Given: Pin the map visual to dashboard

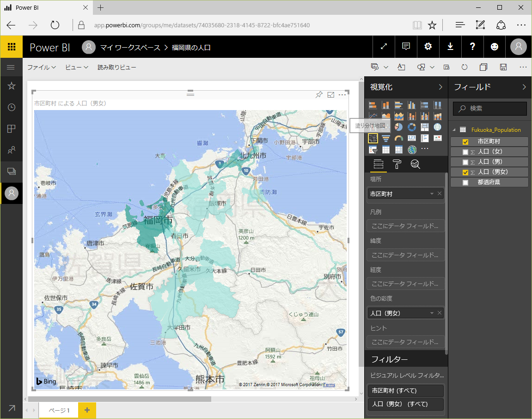Looking at the screenshot, I should (x=319, y=95).
